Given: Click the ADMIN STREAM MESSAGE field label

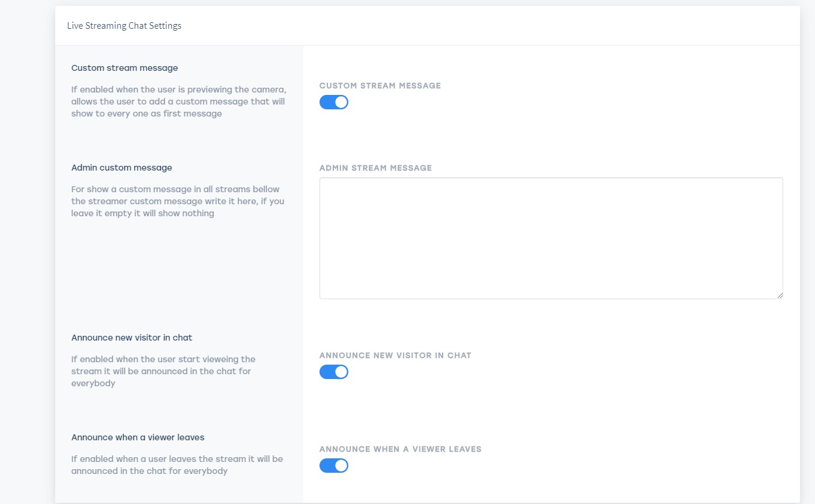Looking at the screenshot, I should pyautogui.click(x=375, y=168).
